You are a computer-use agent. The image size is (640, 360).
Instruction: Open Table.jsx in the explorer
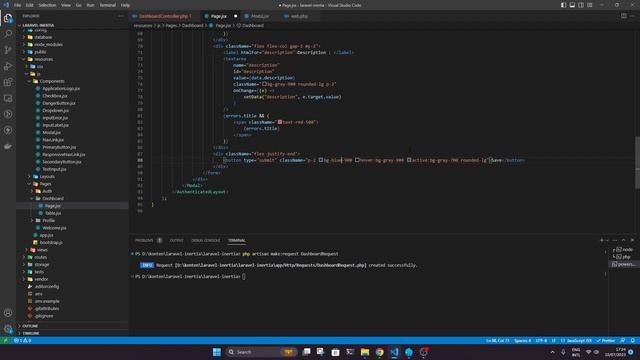coord(53,213)
